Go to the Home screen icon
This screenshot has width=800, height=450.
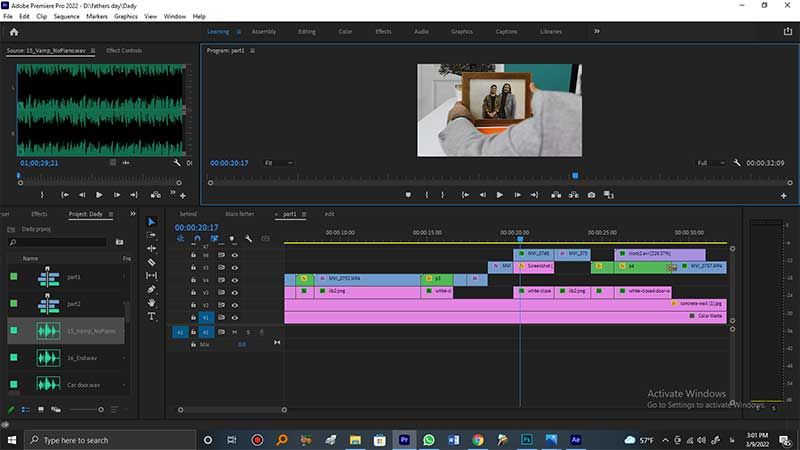pyautogui.click(x=14, y=32)
